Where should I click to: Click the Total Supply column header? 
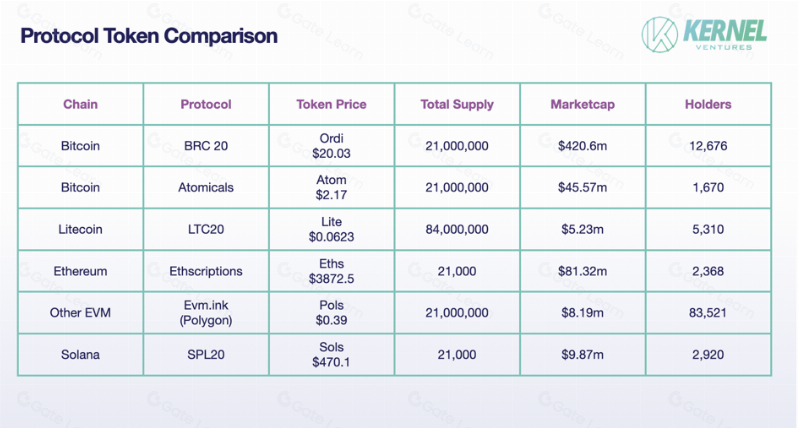(x=457, y=104)
